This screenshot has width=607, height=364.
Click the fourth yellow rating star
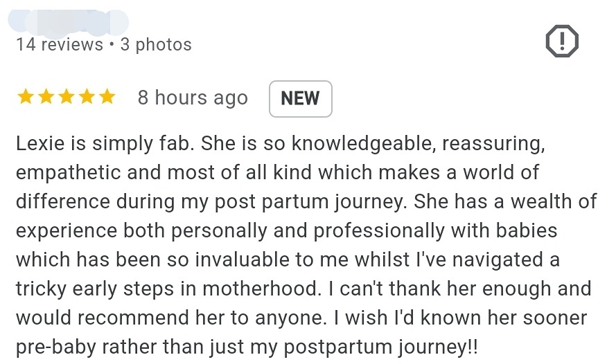coord(87,98)
